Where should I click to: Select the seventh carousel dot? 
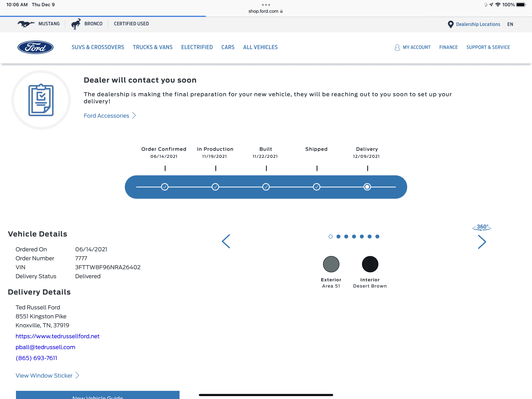pos(377,237)
